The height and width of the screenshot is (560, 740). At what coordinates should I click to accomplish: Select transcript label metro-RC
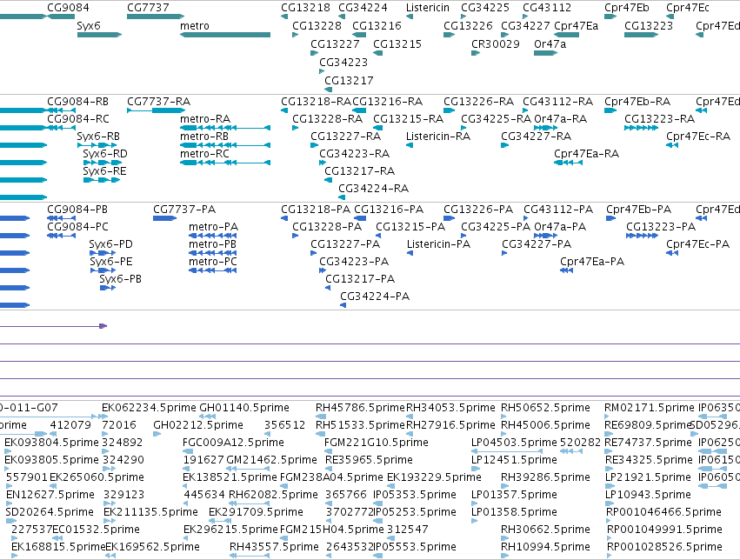click(x=204, y=154)
